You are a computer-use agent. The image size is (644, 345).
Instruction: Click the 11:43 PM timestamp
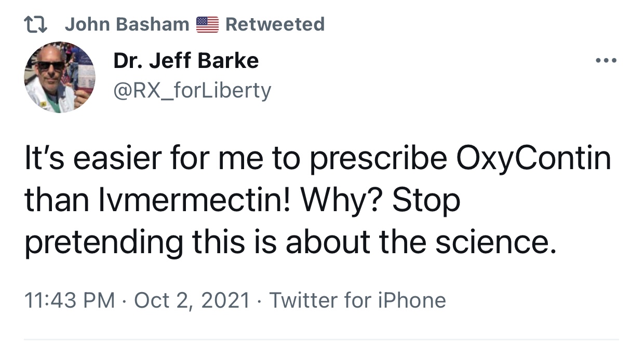pyautogui.click(x=70, y=300)
